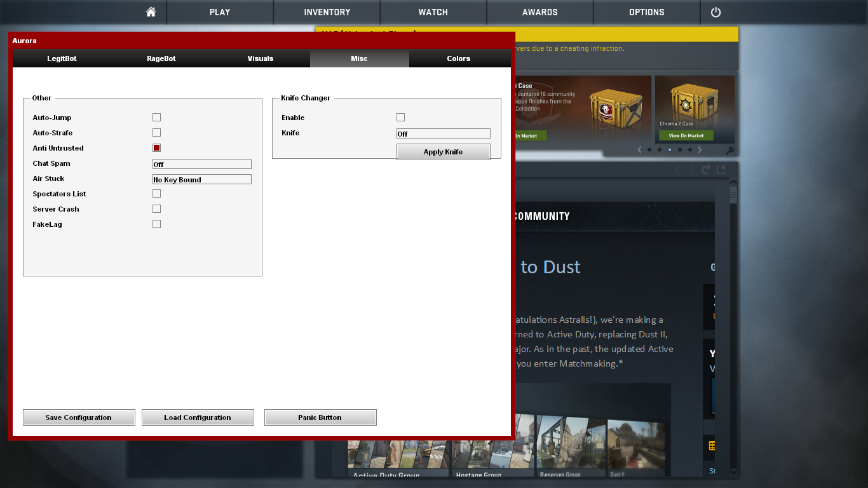Enable the FakeLag checkbox
This screenshot has width=868, height=488.
click(x=156, y=224)
